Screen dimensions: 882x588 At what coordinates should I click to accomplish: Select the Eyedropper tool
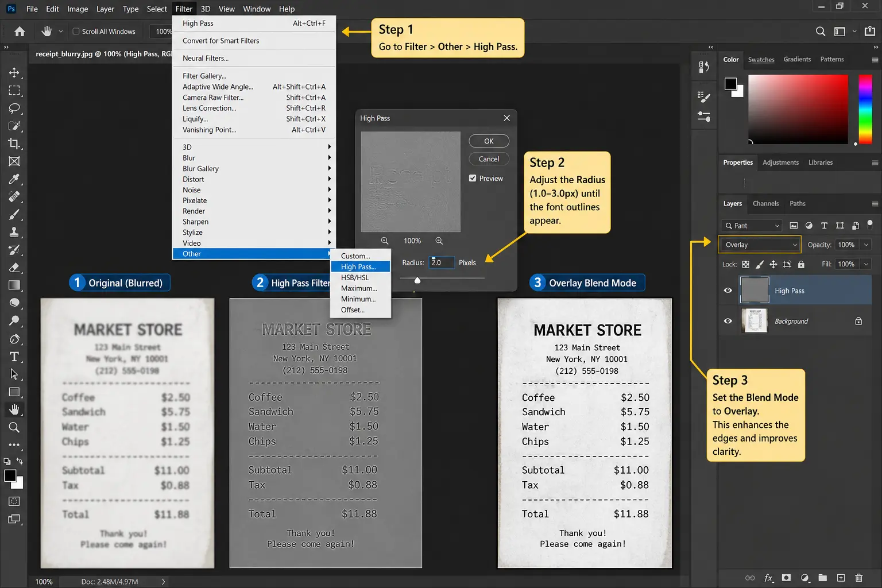click(14, 179)
